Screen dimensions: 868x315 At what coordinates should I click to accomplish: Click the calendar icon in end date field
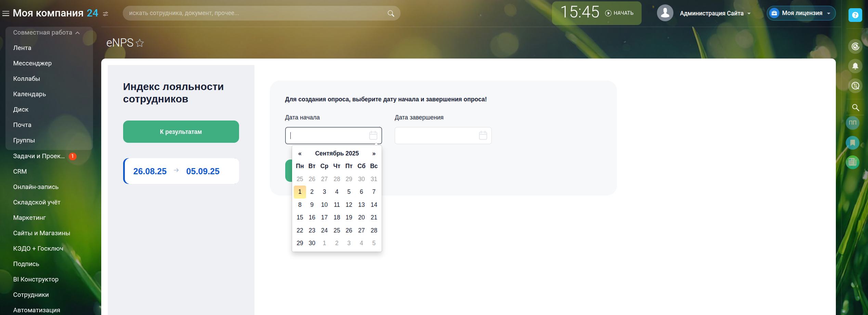(483, 136)
